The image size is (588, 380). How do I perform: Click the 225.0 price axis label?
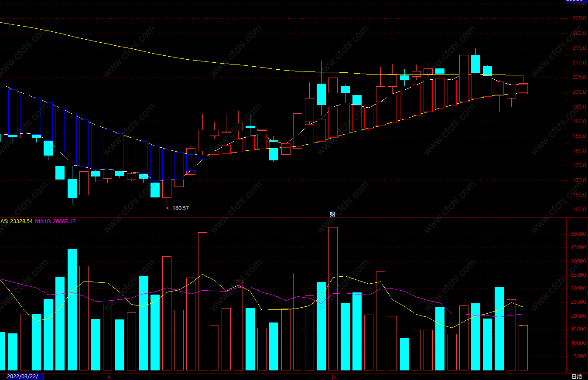coord(578,18)
